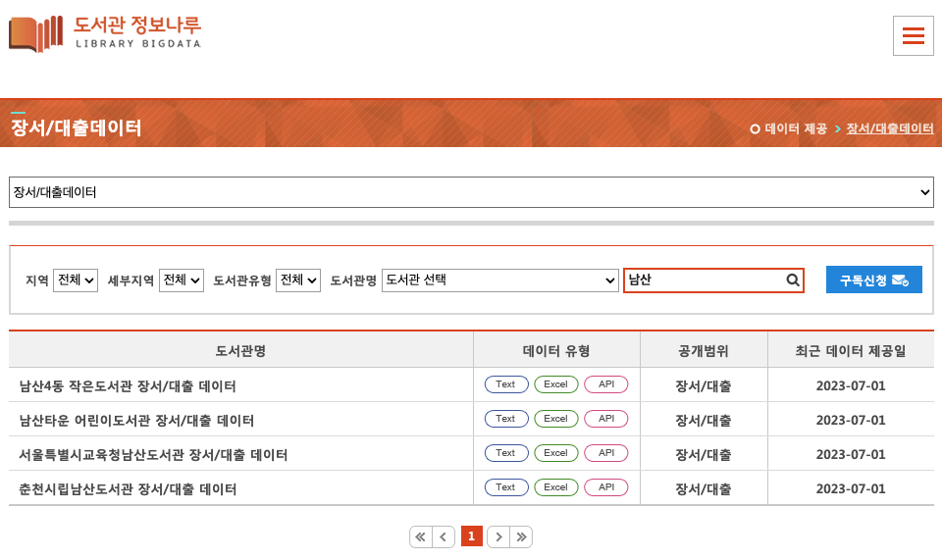Viewport: 942px width, 560px height.
Task: Open 남산4동 작은도서관 장서/대출 데이터 row
Action: tap(128, 386)
